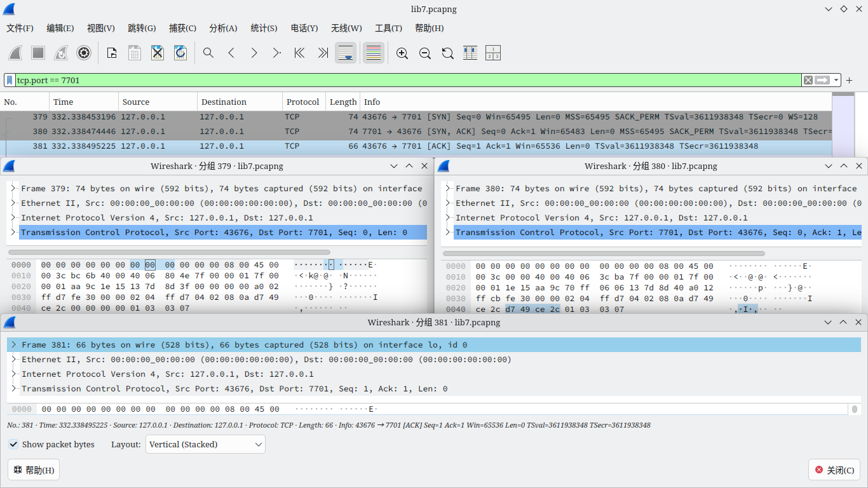Reload the capture file from toolbar
868x488 pixels.
[x=180, y=53]
